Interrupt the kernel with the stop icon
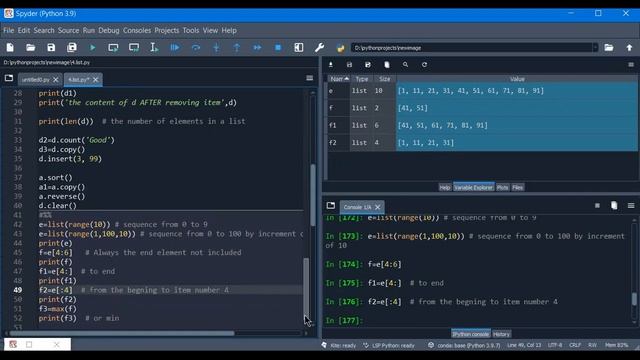Screen dimensions: 640x360 pyautogui.click(x=597, y=206)
